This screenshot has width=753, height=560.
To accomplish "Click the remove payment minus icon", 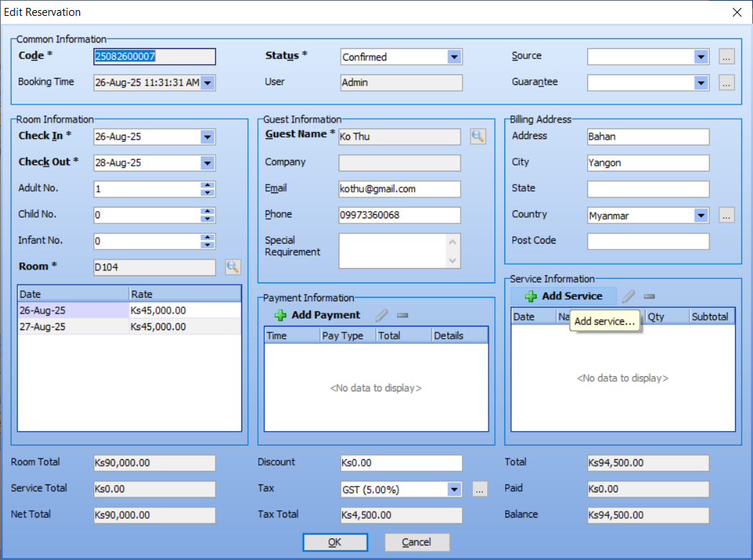I will (x=403, y=315).
